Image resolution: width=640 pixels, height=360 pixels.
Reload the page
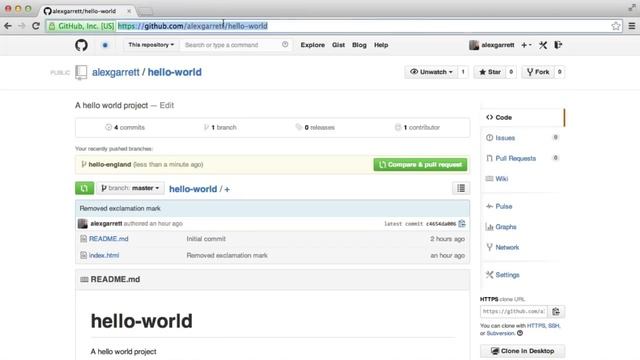[36, 26]
